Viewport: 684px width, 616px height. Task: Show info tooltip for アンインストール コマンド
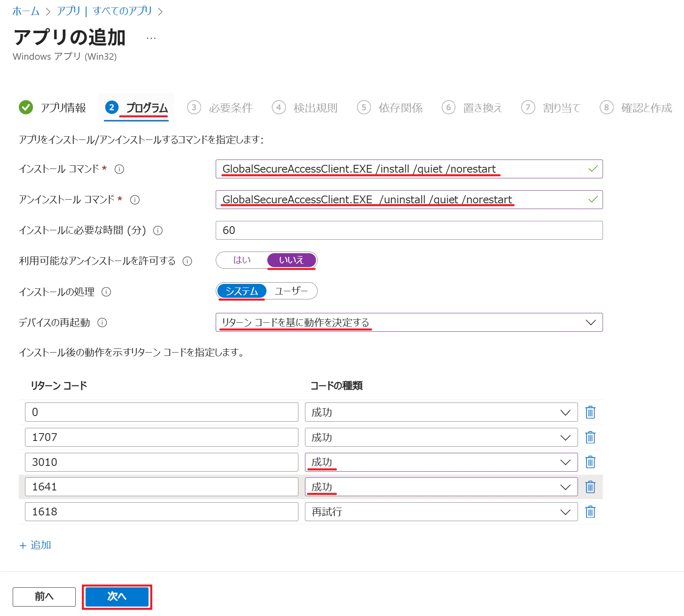click(x=135, y=200)
